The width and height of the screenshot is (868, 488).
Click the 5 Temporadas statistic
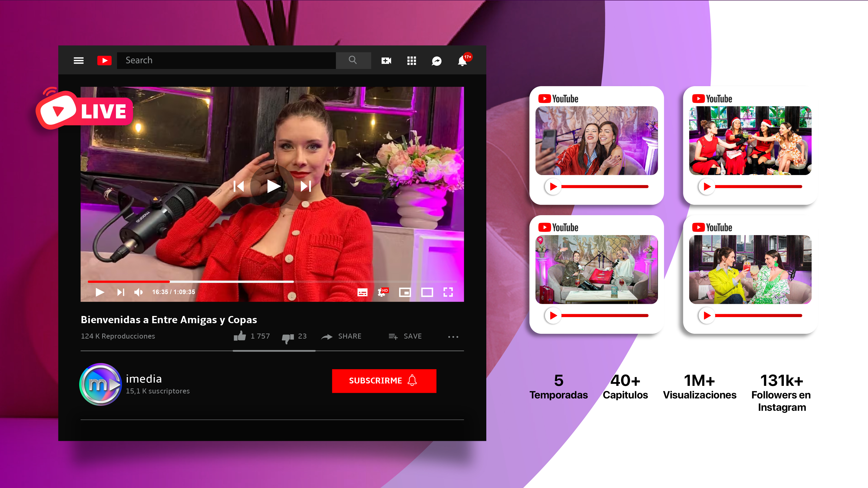(x=559, y=387)
